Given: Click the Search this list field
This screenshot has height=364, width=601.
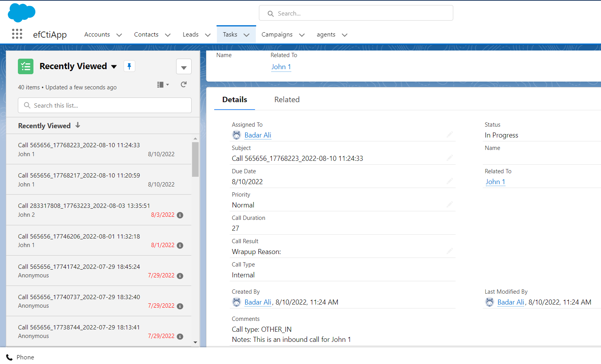Looking at the screenshot, I should pos(105,105).
